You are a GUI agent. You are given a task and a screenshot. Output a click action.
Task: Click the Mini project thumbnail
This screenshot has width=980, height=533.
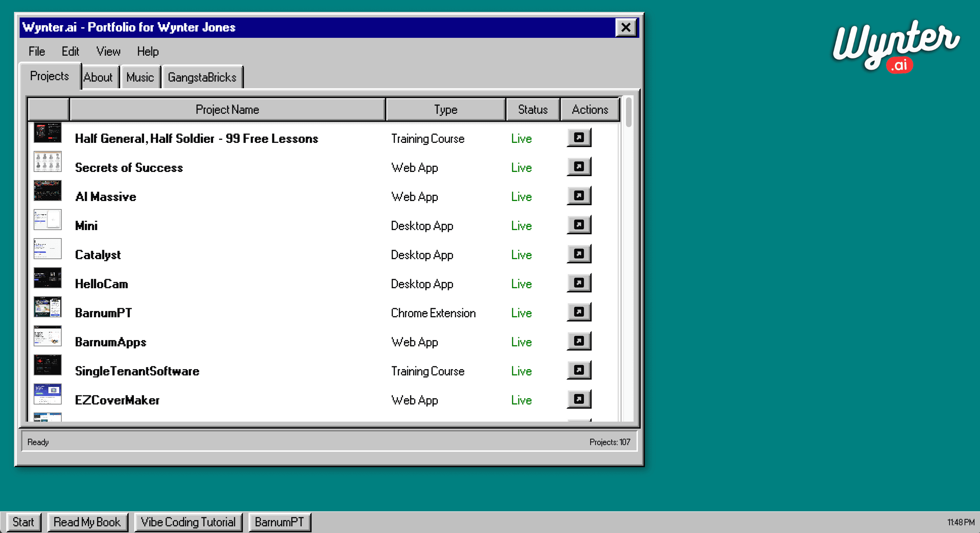[48, 220]
